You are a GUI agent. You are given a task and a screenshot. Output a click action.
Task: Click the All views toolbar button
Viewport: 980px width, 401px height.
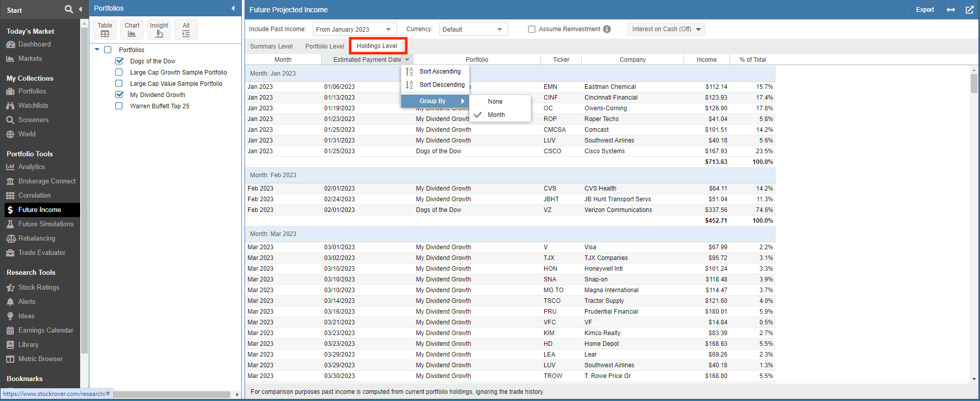tap(186, 30)
